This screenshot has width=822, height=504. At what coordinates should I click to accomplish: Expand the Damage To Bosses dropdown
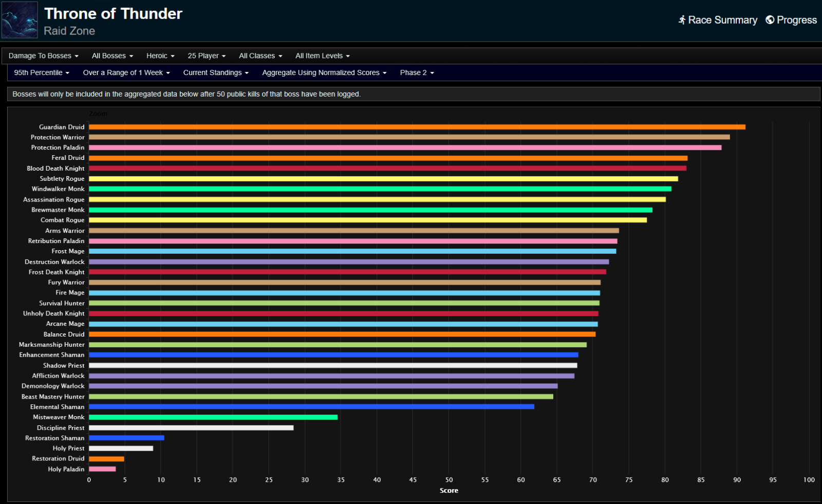[x=43, y=56]
